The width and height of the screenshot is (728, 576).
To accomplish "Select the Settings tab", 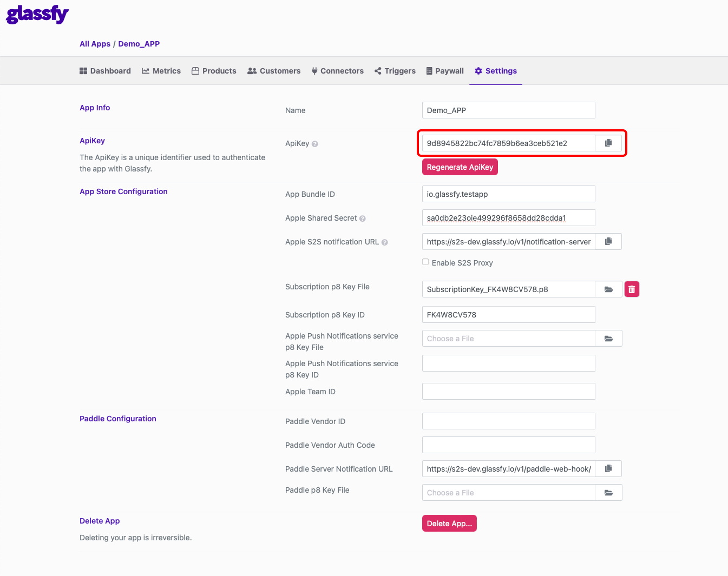I will (x=496, y=71).
